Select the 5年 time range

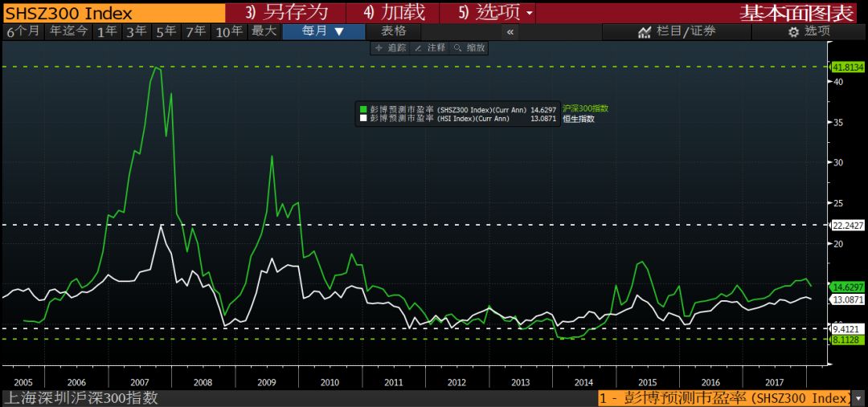pos(166,31)
